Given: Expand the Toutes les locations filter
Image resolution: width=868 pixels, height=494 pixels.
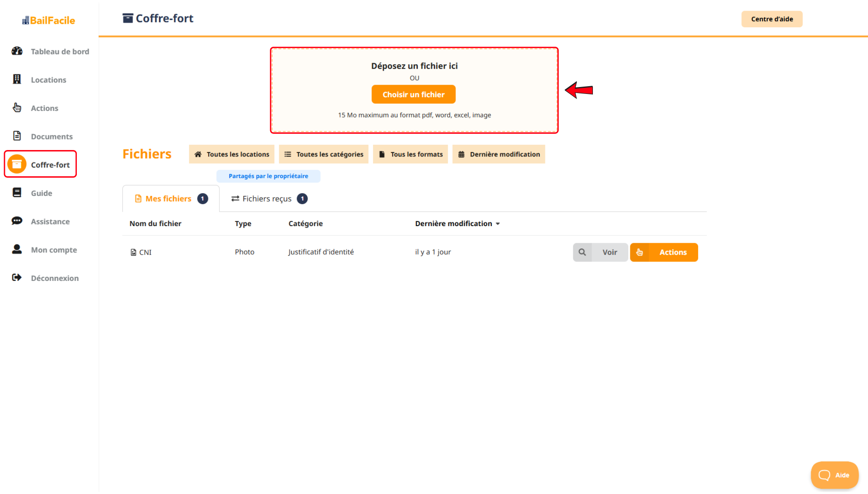Looking at the screenshot, I should pos(232,154).
